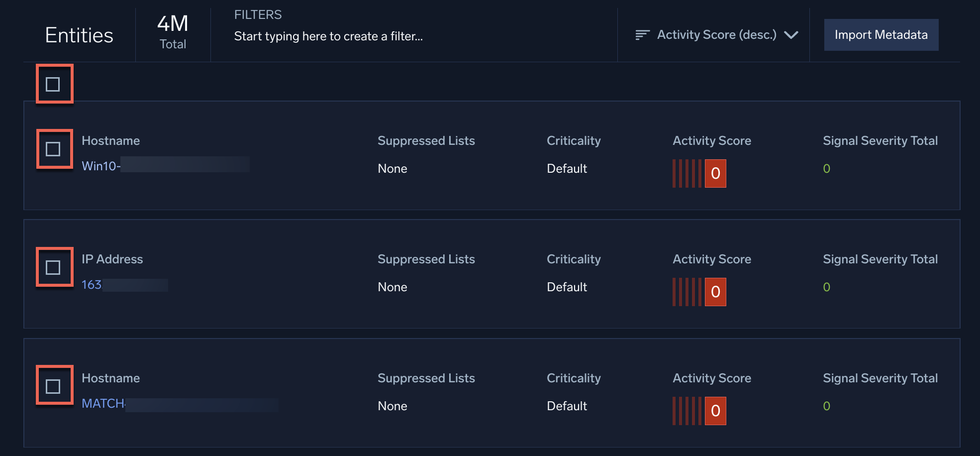Click the striped activity meter for the Win10 host
Screen dimensions: 980x456
click(x=686, y=173)
